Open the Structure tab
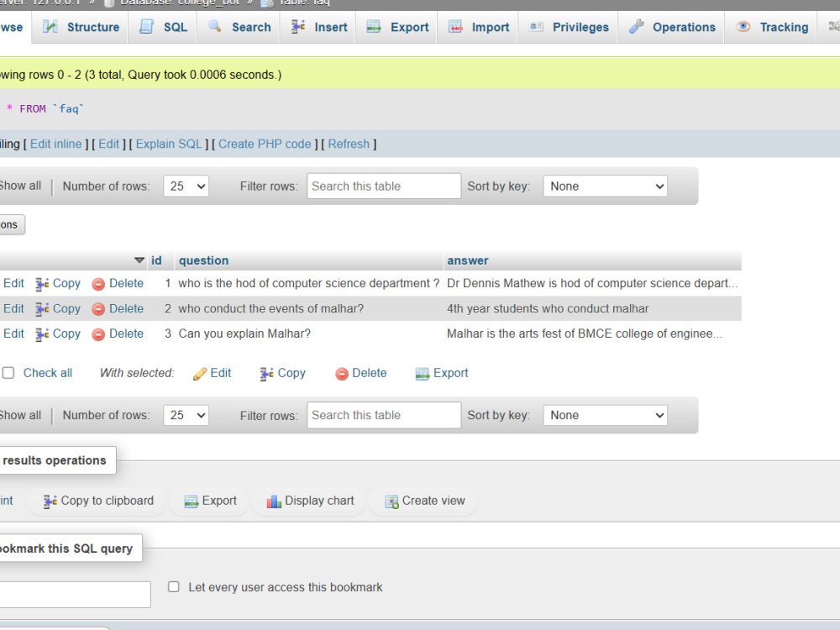840x630 pixels. (81, 27)
